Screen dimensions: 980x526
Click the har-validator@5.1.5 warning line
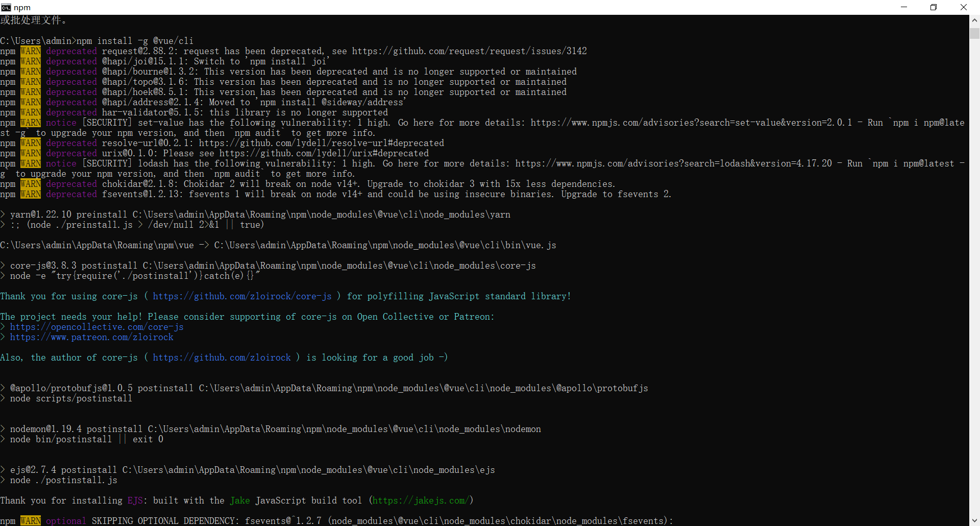click(194, 112)
